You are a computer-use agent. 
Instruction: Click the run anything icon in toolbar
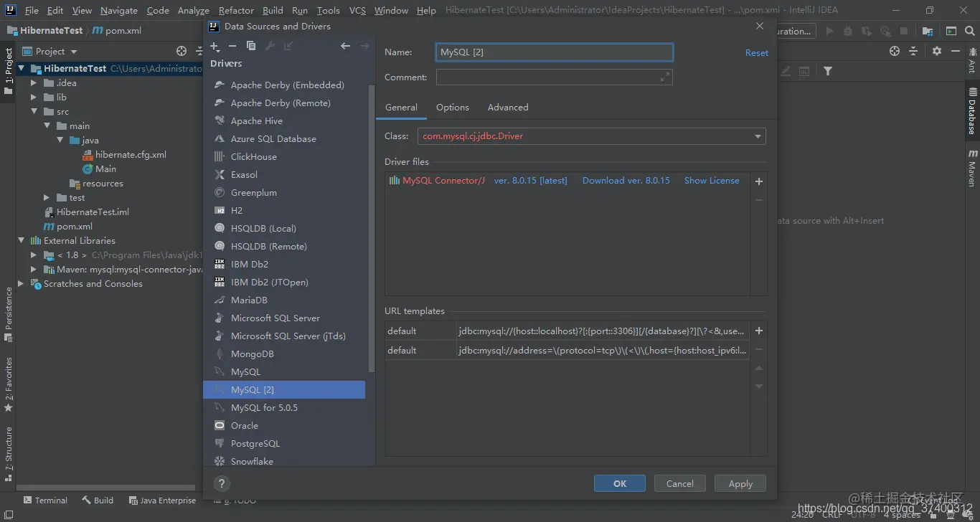[x=951, y=31]
